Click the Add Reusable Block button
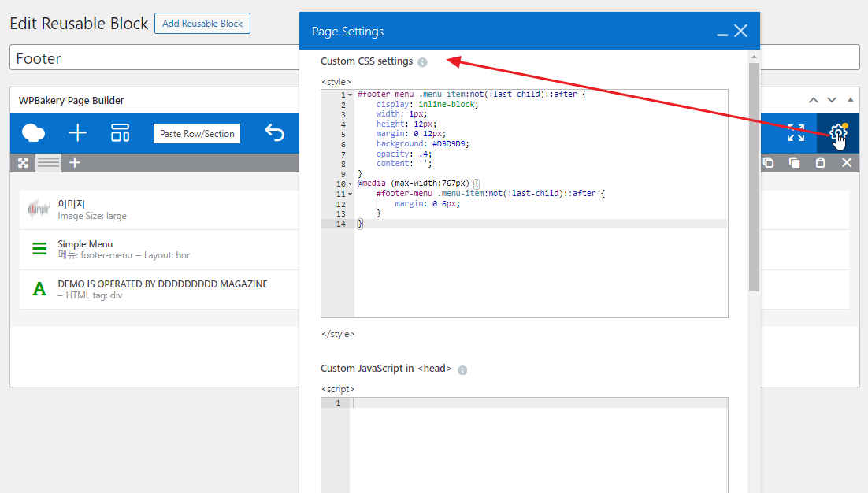This screenshot has height=493, width=868. pyautogui.click(x=202, y=24)
